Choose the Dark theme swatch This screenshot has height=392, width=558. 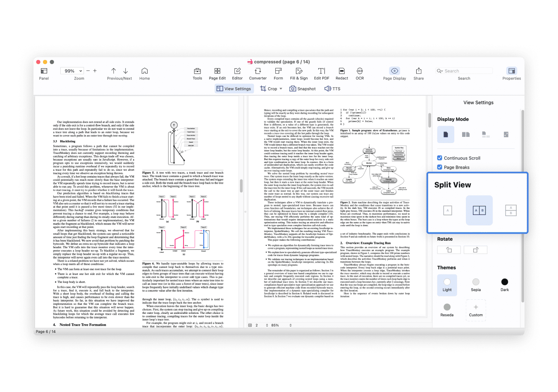coord(504,282)
